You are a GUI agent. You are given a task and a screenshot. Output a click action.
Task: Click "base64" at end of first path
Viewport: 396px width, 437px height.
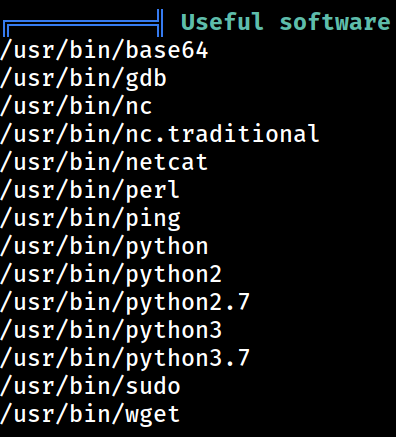[167, 50]
